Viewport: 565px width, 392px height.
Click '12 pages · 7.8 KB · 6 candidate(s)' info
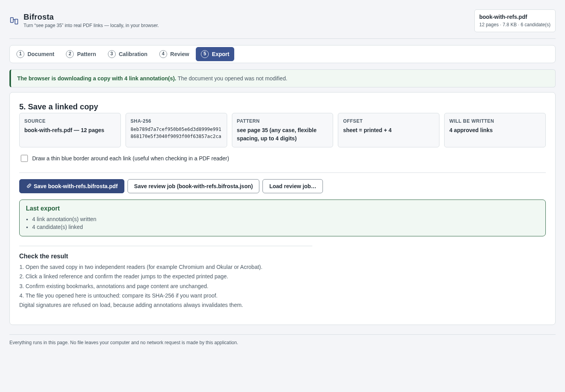(x=515, y=25)
